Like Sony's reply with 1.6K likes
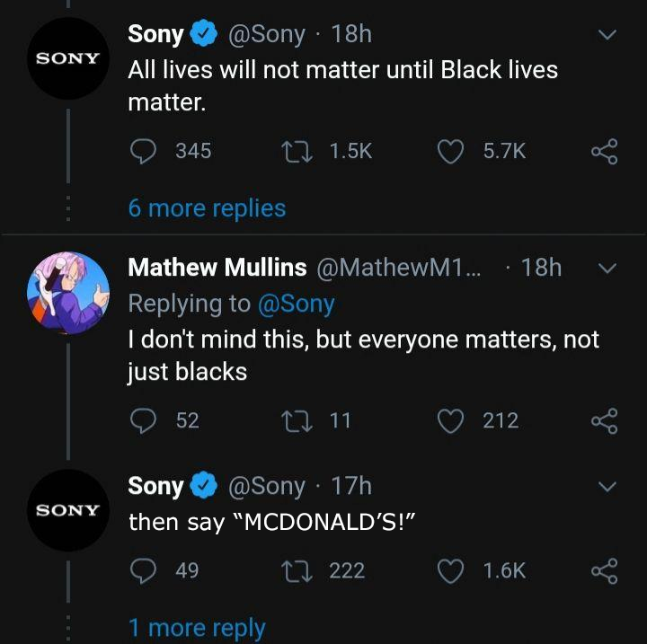This screenshot has height=644, width=647. point(450,571)
